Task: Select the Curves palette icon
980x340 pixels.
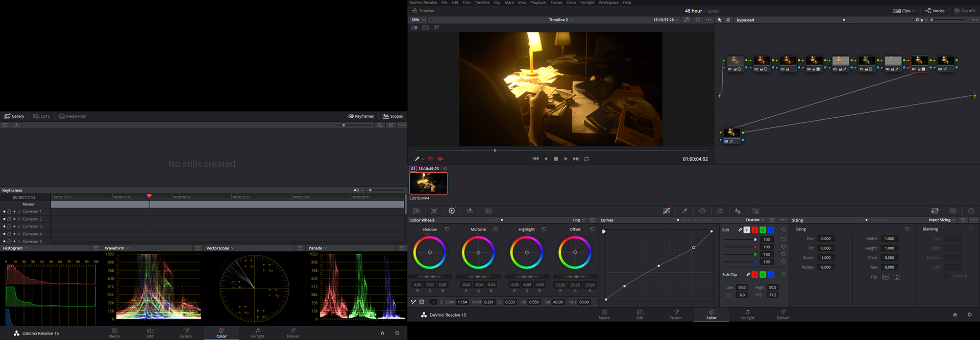Action: [x=667, y=211]
